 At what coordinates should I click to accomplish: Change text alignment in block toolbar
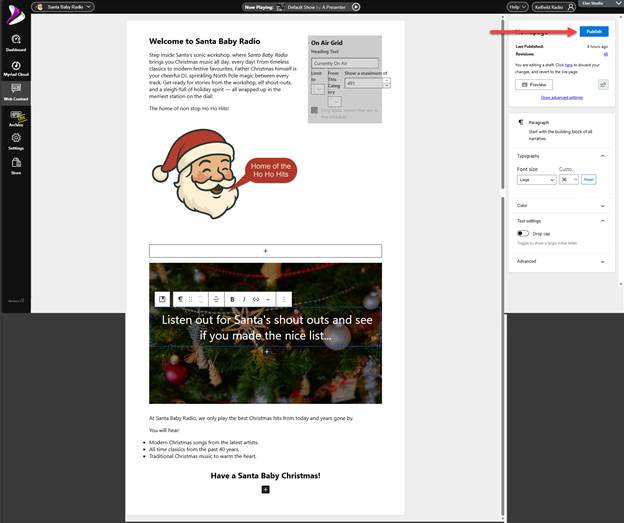coord(216,299)
